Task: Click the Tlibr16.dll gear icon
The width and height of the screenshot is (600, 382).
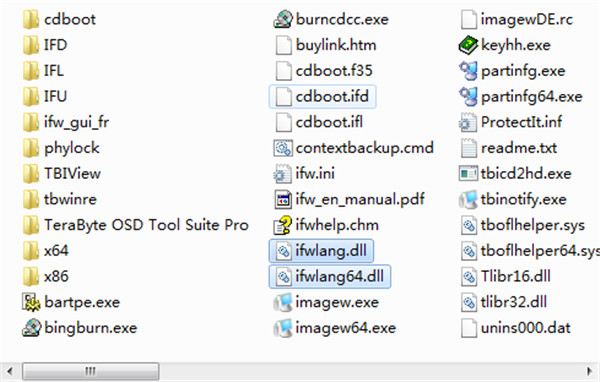Action: pyautogui.click(x=469, y=276)
